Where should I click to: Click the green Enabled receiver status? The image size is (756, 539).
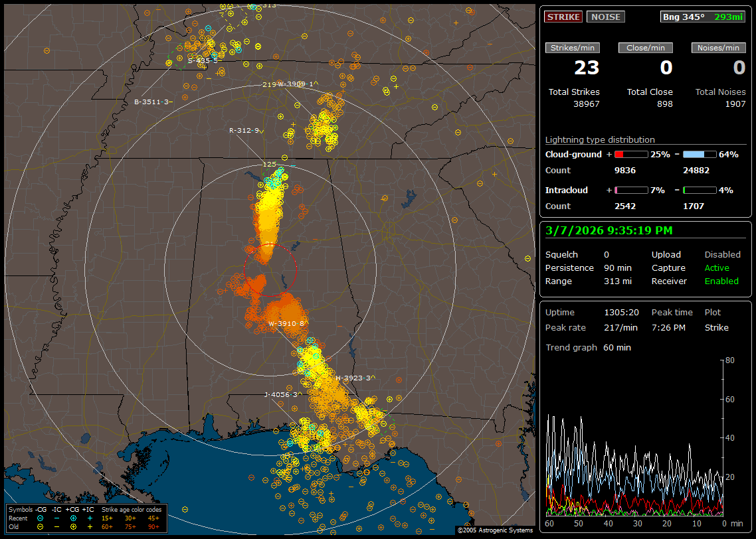coord(721,281)
